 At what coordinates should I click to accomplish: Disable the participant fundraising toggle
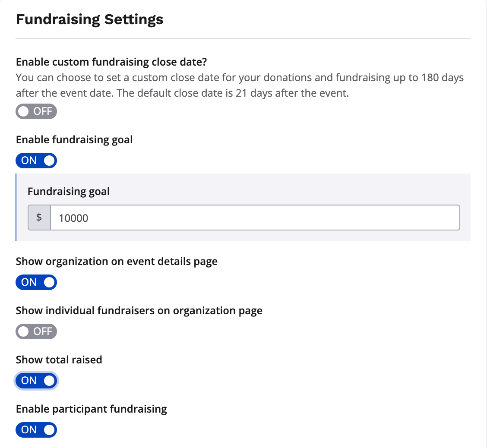pyautogui.click(x=36, y=430)
